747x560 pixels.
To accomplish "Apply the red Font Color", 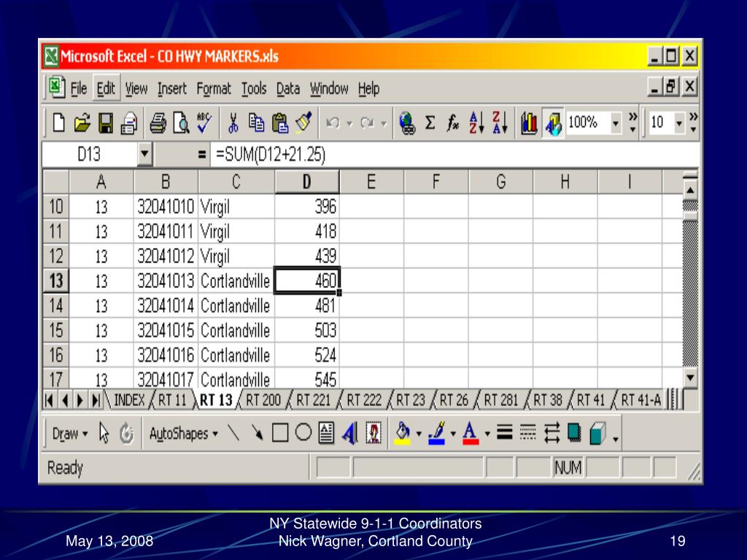I will 471,433.
